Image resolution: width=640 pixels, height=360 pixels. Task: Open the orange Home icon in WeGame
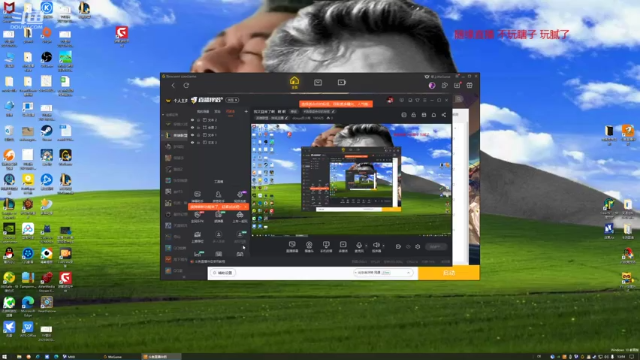point(294,82)
